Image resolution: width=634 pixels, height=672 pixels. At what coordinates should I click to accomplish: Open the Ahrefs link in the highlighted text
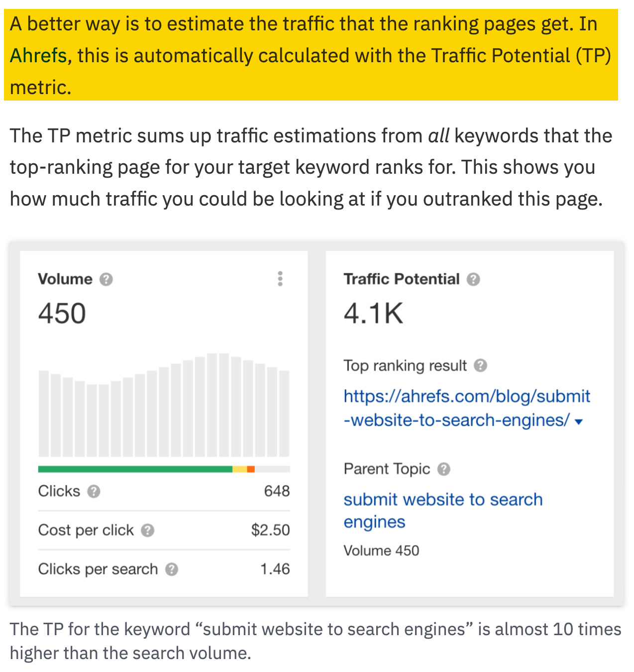coord(38,56)
